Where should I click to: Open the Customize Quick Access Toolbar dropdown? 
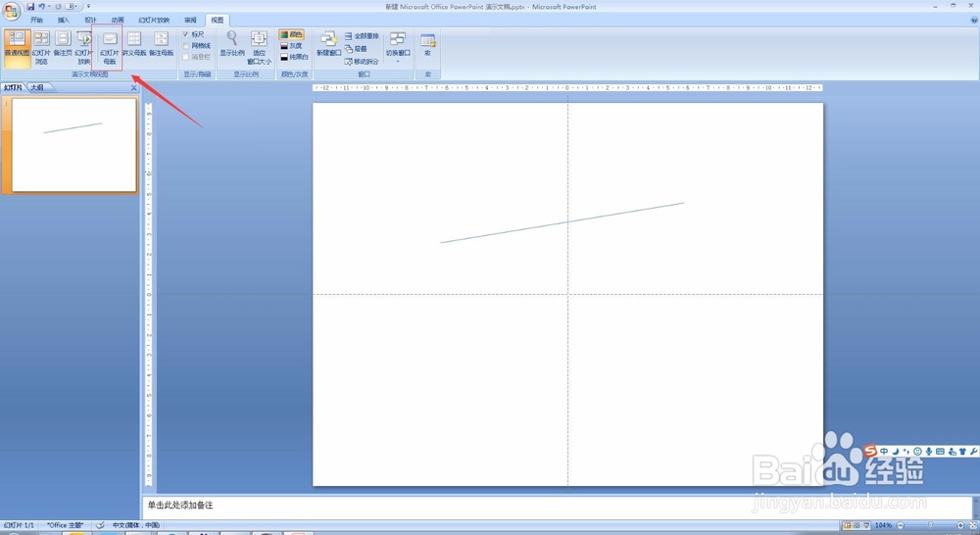(x=88, y=6)
